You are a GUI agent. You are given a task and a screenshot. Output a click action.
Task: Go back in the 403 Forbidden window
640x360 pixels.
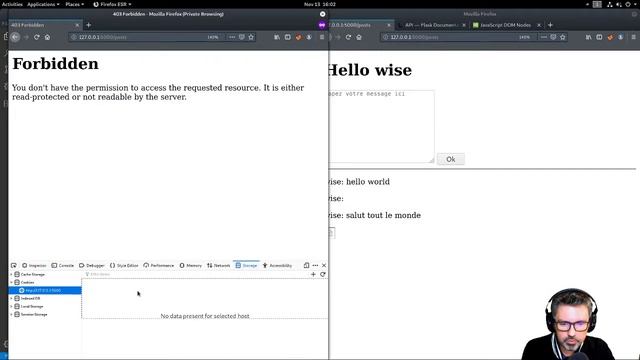click(16, 37)
